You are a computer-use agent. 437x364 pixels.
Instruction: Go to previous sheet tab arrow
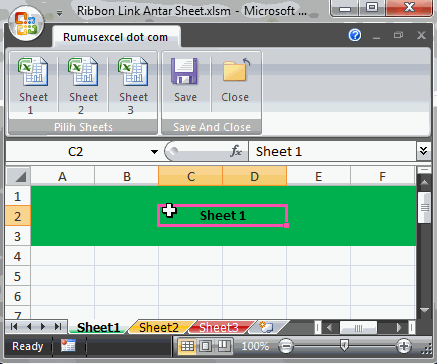click(29, 326)
